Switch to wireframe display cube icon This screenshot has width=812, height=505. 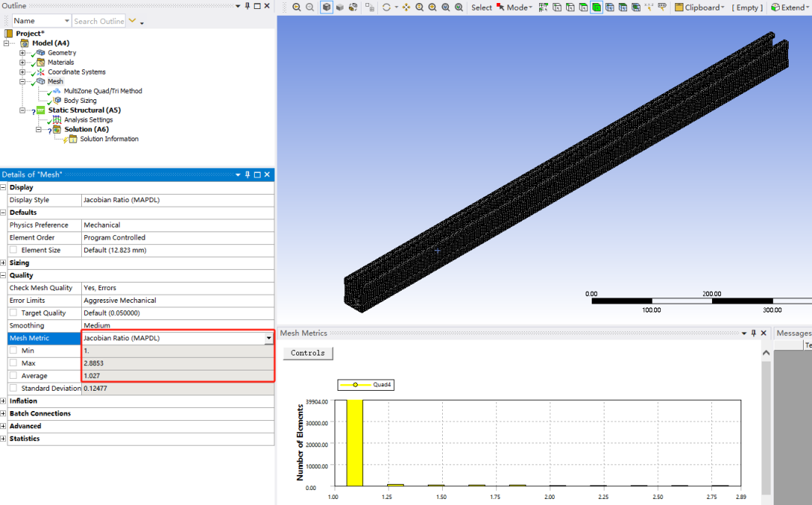[353, 8]
